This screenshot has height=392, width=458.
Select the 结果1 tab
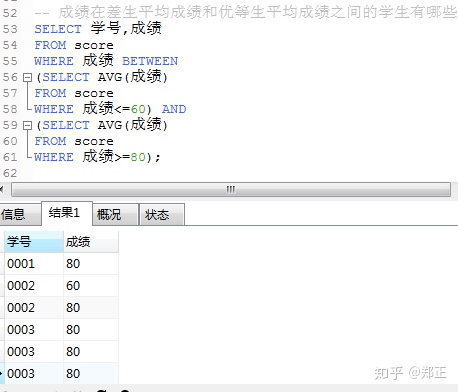click(67, 213)
